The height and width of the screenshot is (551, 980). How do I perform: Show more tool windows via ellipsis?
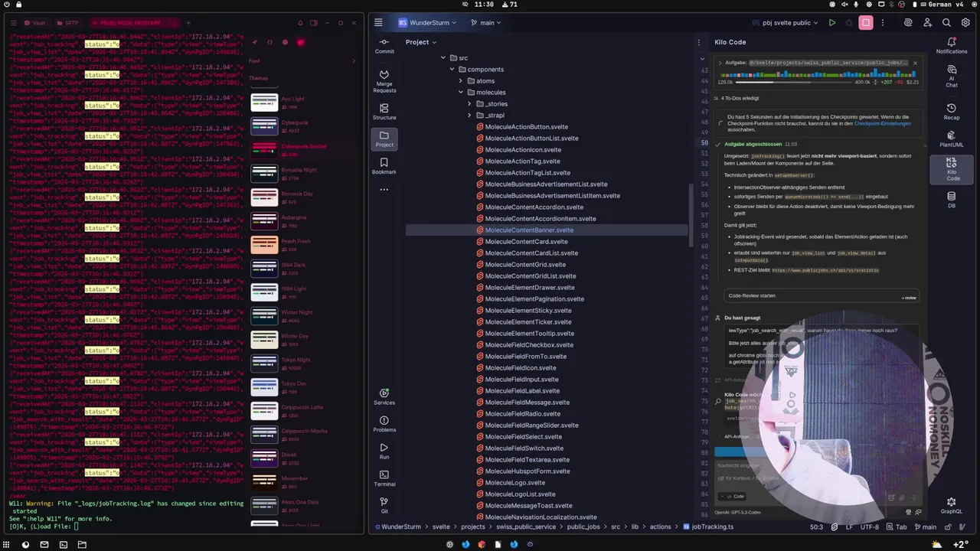(384, 189)
